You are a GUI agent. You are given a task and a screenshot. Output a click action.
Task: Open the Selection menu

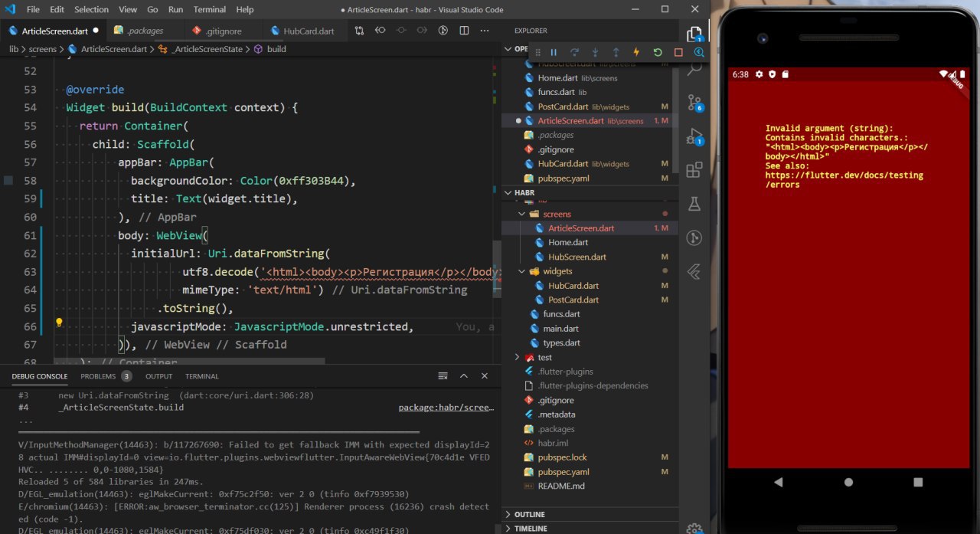[x=91, y=10]
